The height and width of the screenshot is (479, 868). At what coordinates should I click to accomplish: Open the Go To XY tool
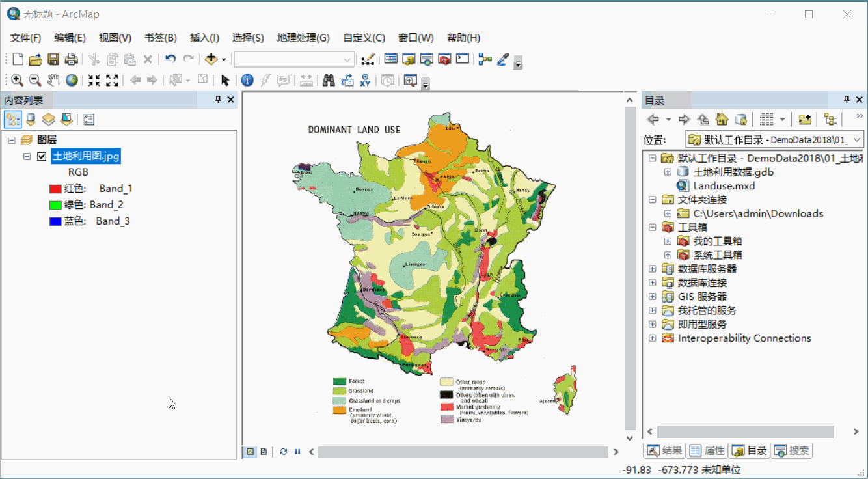tap(365, 80)
